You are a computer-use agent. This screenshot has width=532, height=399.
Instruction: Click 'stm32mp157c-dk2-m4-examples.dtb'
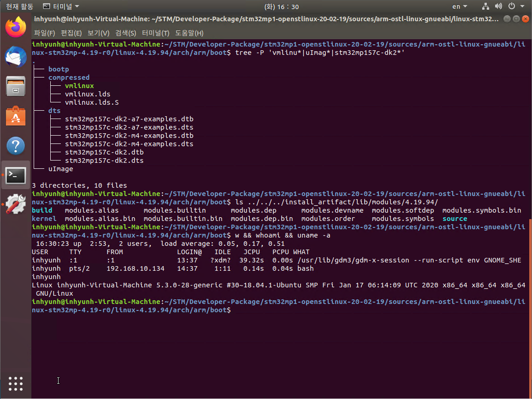click(129, 136)
